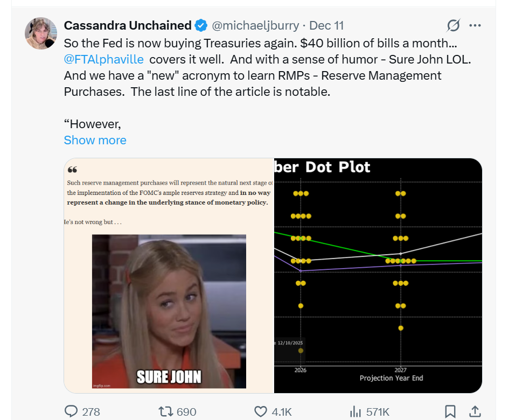Image resolution: width=509 pixels, height=420 pixels.
Task: Open the three-dot more options menu
Action: tap(475, 26)
